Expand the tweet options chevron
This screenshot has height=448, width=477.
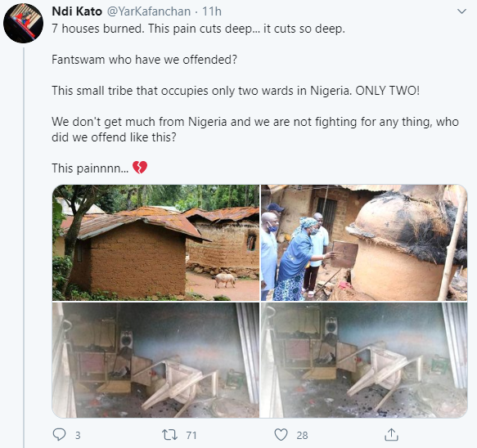point(461,11)
